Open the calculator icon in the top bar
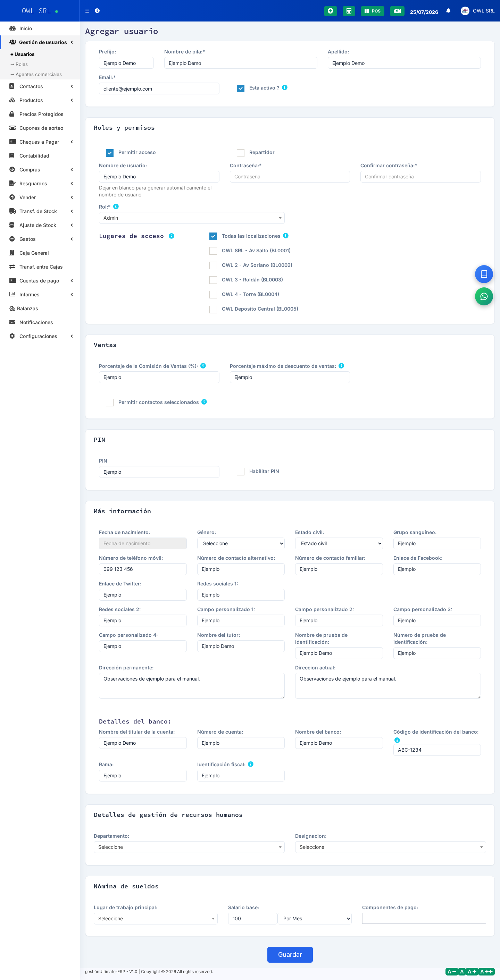Viewport: 500px width, 980px height. 349,11
